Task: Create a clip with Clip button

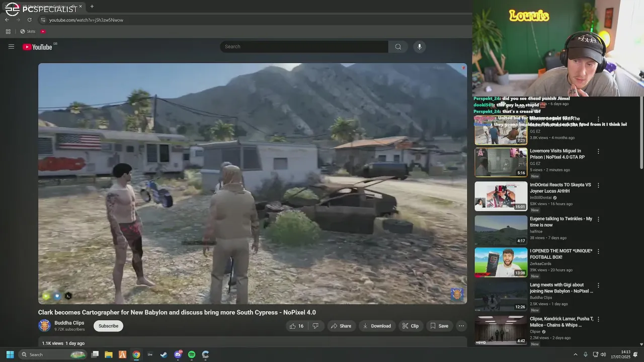Action: click(x=411, y=326)
